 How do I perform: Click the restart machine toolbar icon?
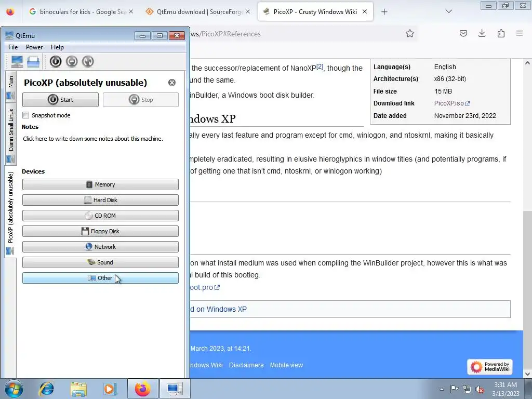[x=88, y=61]
